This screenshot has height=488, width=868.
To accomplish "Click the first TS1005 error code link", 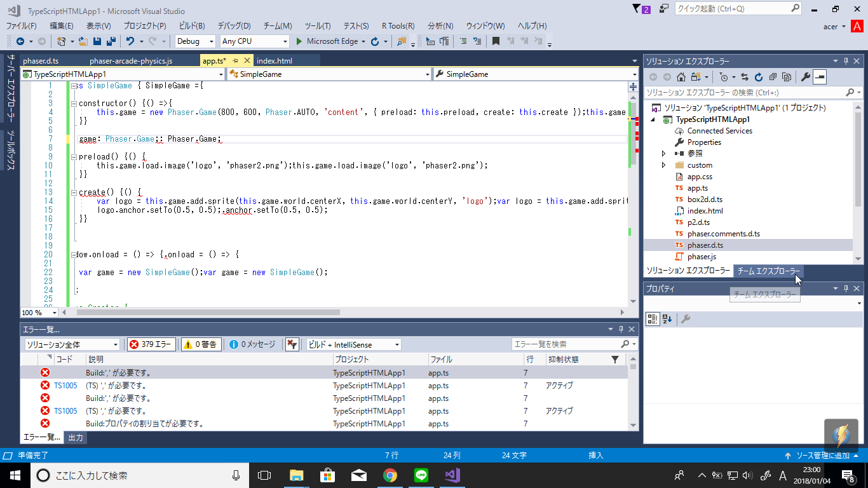I will click(x=65, y=386).
